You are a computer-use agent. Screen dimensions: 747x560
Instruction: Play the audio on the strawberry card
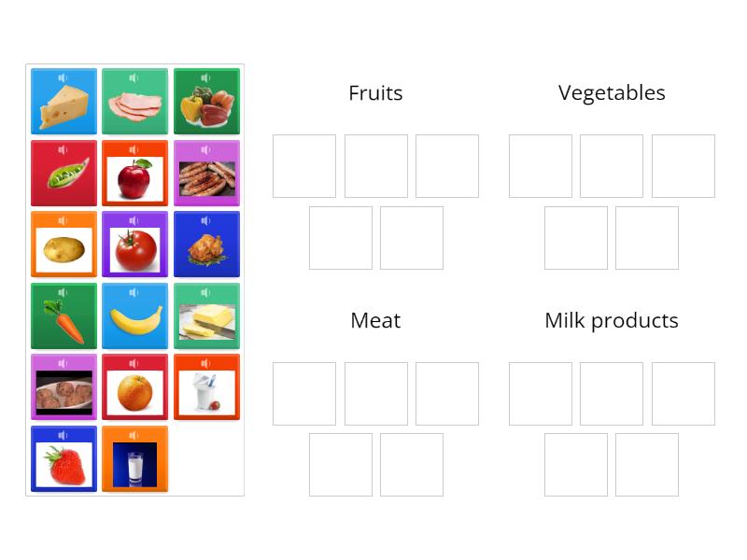tap(63, 435)
